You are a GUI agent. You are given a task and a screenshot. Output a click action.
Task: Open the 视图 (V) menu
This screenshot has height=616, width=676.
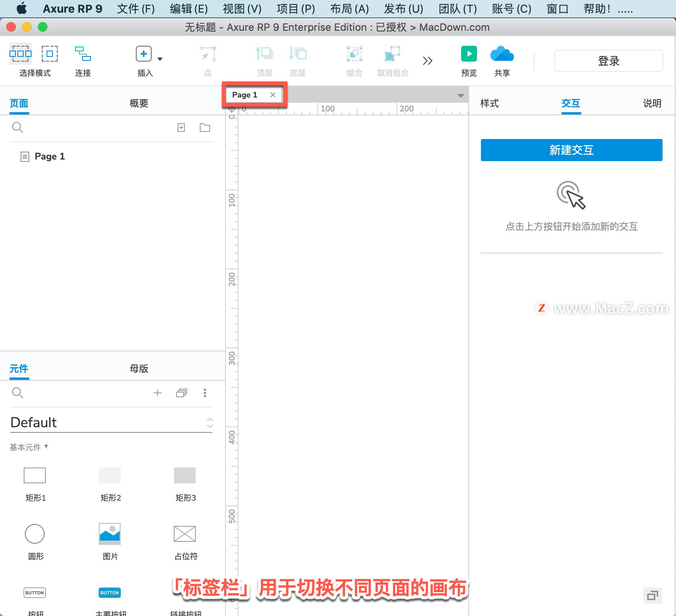[242, 9]
